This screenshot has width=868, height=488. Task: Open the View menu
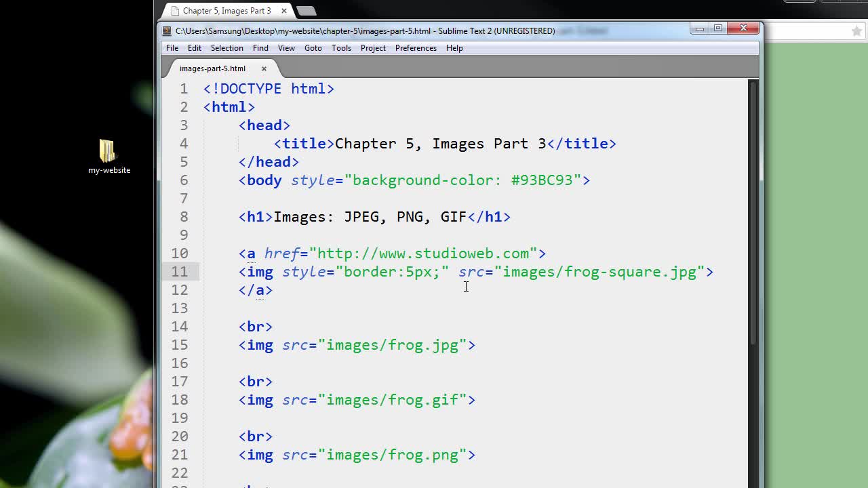tap(286, 48)
